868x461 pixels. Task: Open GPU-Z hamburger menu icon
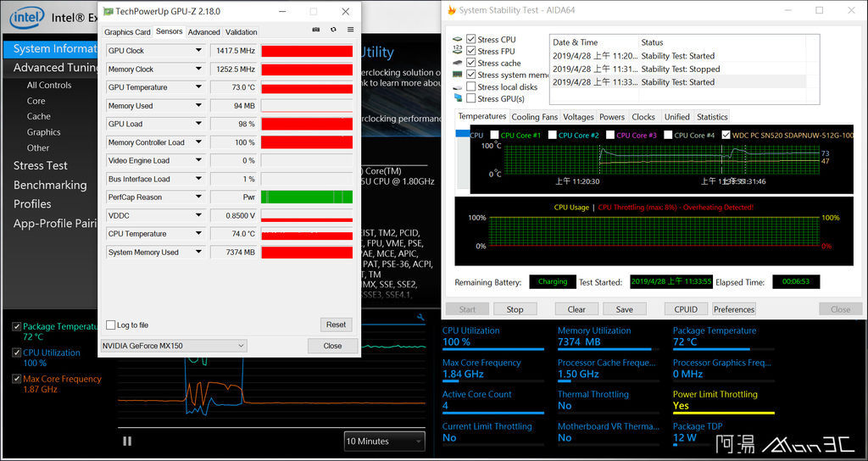tap(350, 30)
